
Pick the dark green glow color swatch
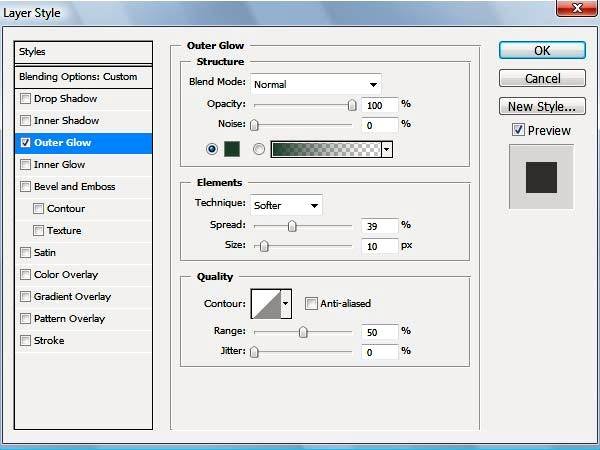234,149
